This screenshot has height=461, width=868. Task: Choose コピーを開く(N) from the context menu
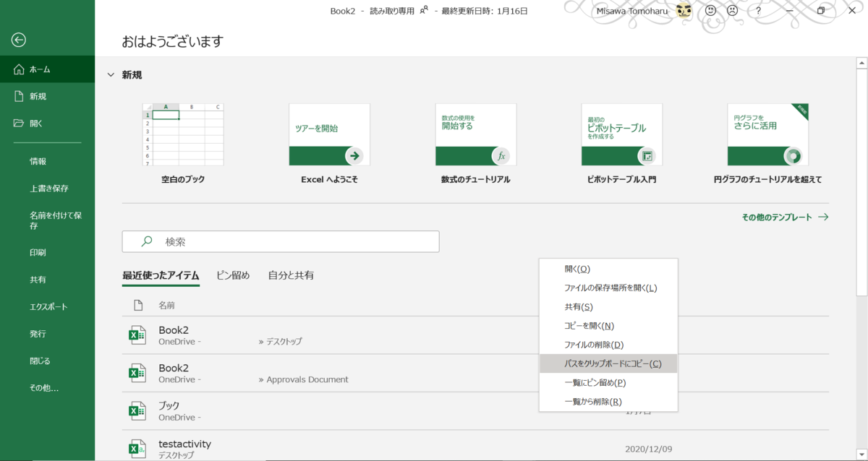tap(608, 326)
